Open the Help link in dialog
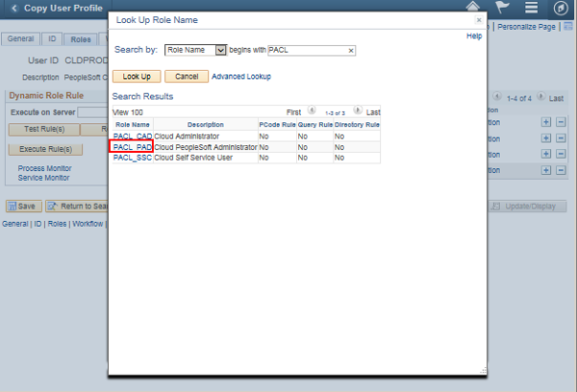577x392 pixels. [474, 37]
